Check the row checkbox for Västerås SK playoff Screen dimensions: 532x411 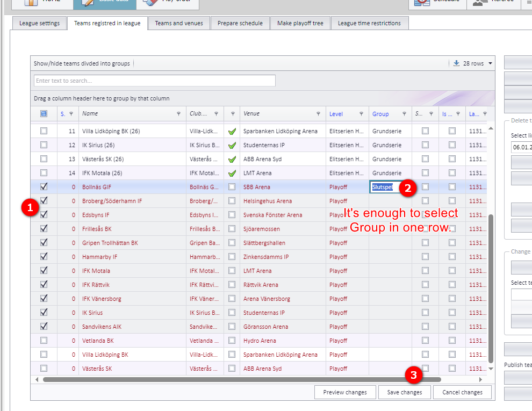44,368
